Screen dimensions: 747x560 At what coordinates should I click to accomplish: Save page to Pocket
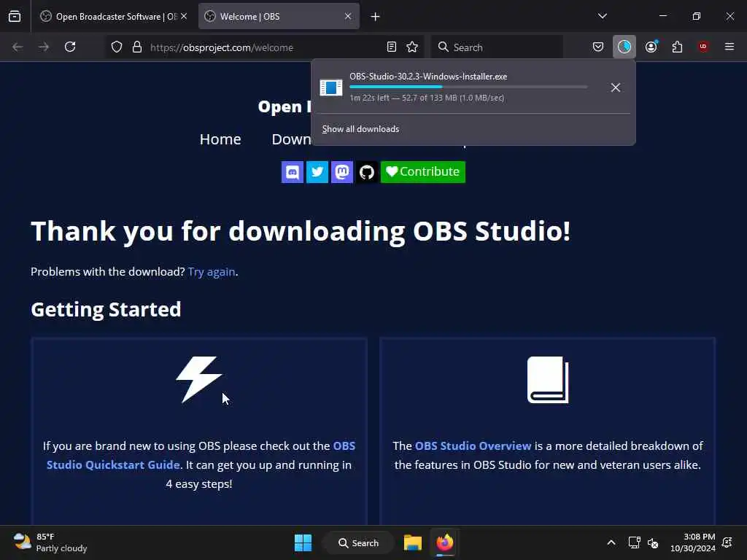(x=598, y=47)
